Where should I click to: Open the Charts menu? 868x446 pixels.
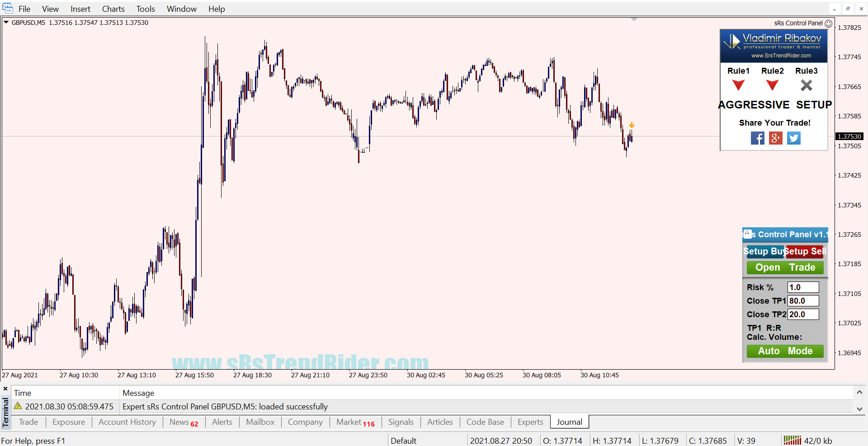coord(113,9)
